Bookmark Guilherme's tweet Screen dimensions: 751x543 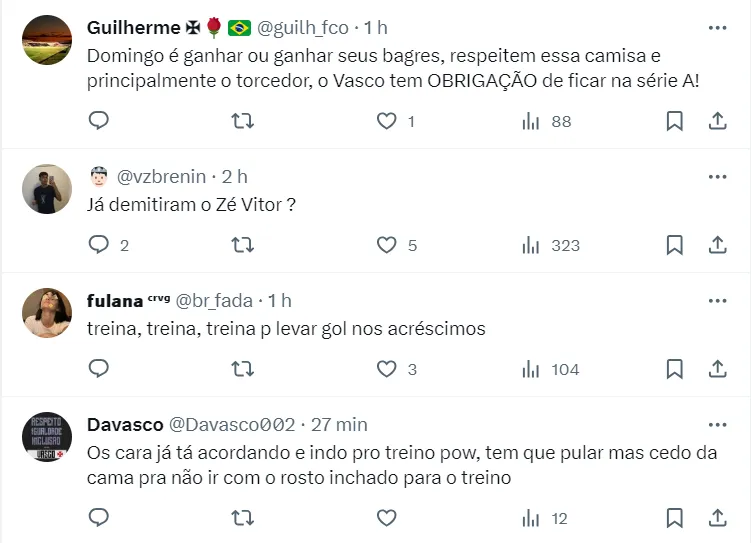pos(675,121)
